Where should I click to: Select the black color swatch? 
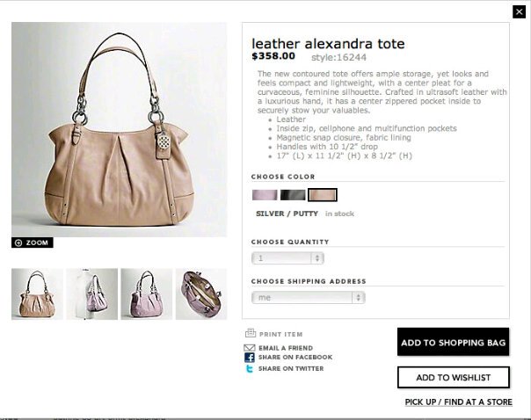point(293,195)
